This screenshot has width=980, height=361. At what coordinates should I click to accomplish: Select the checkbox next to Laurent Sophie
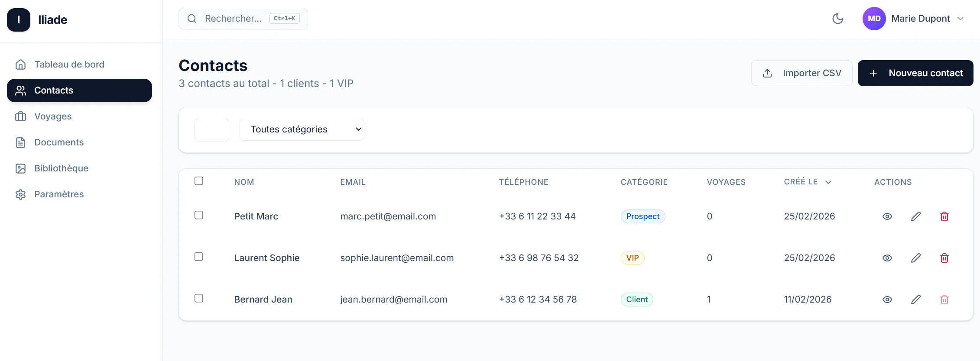click(199, 256)
